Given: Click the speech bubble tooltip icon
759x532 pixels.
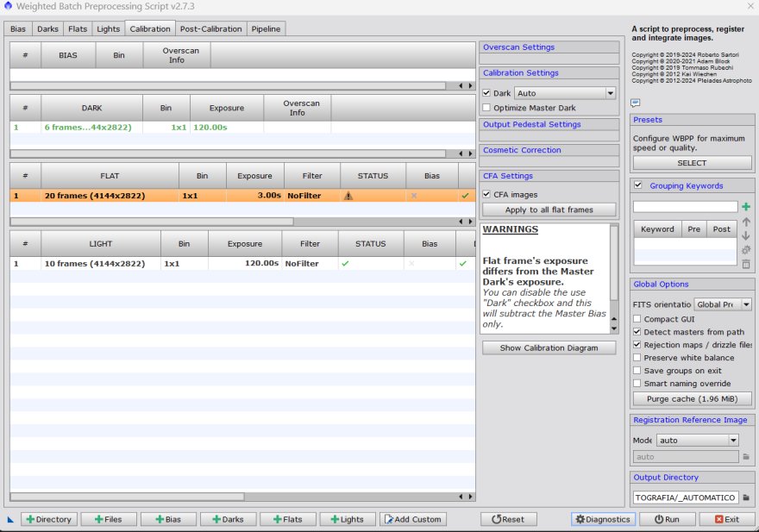Looking at the screenshot, I should pos(636,103).
